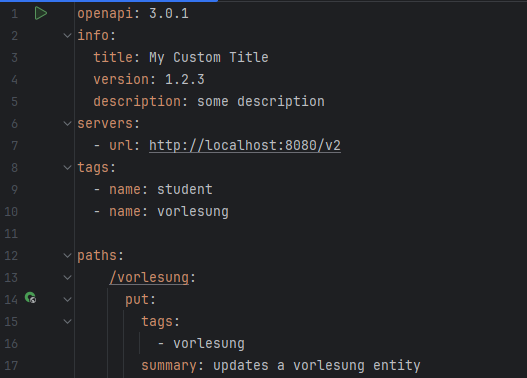Place cursor on version value 1.2.3
The width and height of the screenshot is (527, 378).
click(x=185, y=80)
